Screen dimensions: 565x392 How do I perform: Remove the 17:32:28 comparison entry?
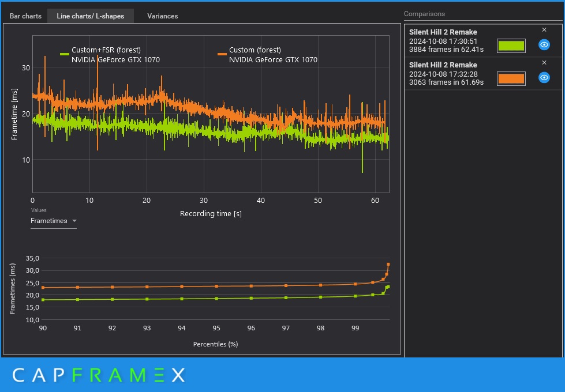(x=544, y=62)
